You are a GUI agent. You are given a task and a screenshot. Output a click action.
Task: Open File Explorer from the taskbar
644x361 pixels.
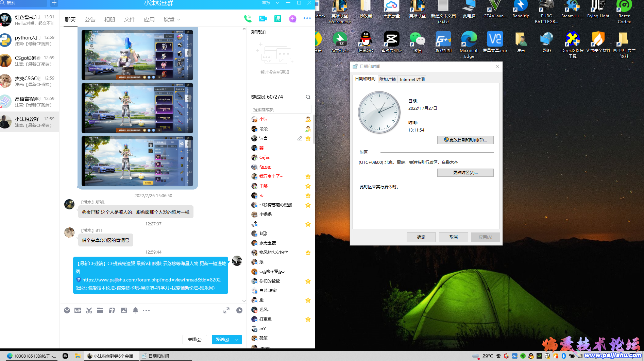pyautogui.click(x=78, y=356)
